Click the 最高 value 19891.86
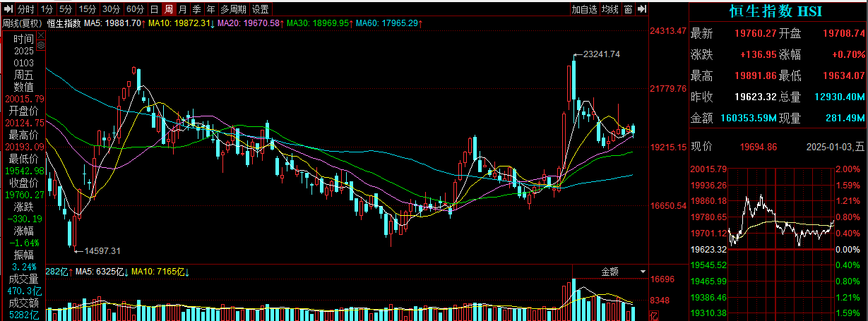 (x=756, y=75)
